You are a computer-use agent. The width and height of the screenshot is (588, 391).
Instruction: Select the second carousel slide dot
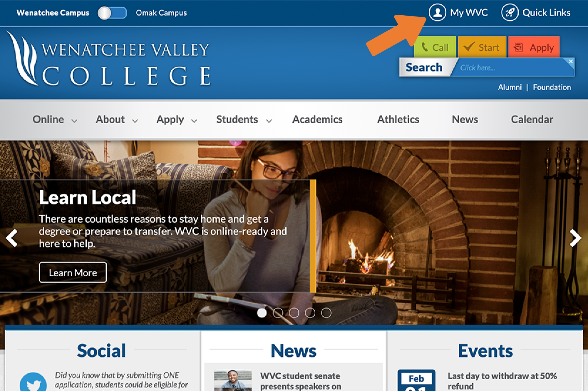pyautogui.click(x=278, y=313)
